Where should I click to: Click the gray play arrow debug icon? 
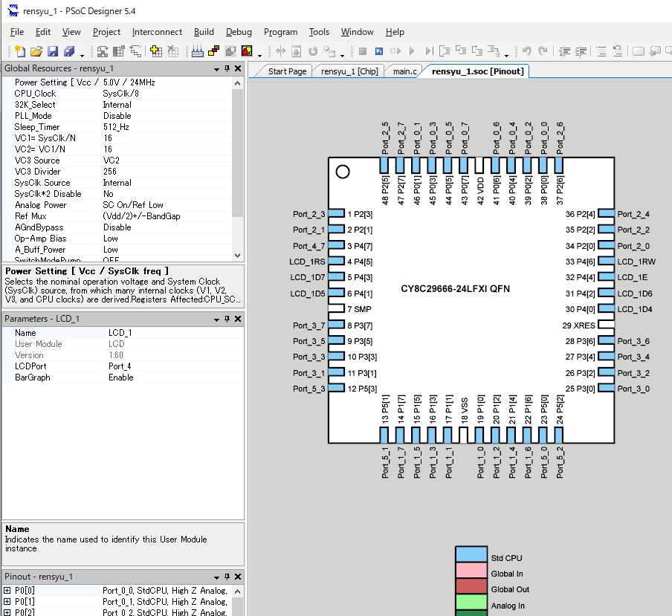pyautogui.click(x=412, y=51)
